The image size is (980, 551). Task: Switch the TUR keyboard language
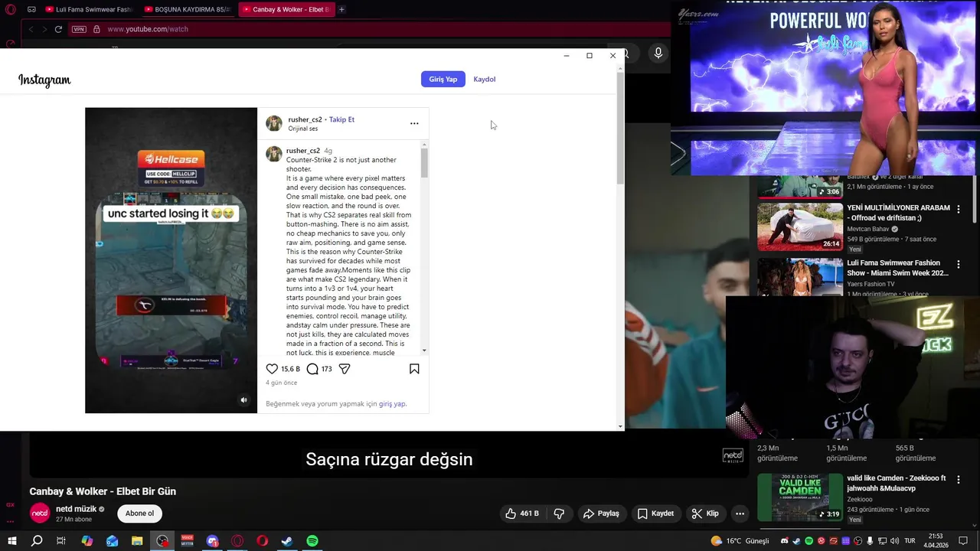pyautogui.click(x=910, y=541)
